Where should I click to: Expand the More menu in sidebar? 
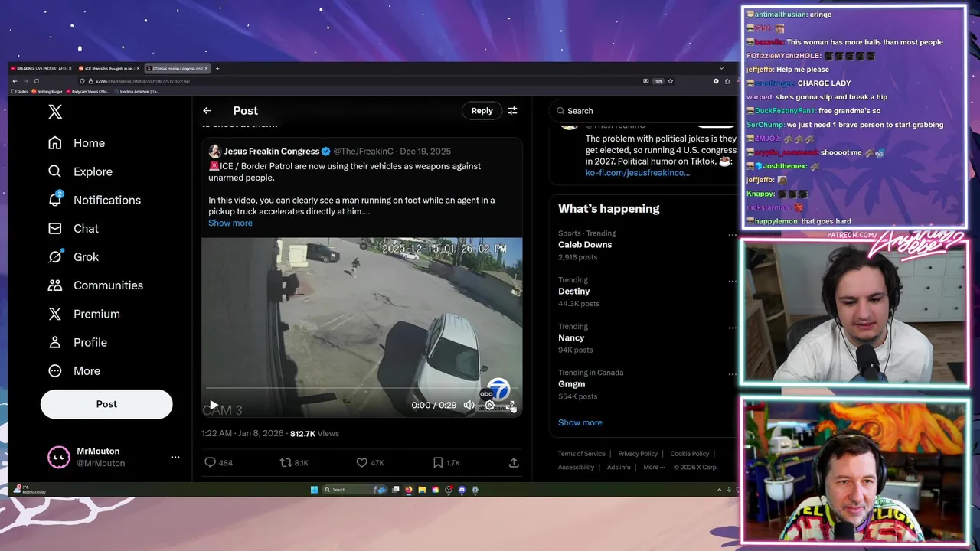(74, 370)
